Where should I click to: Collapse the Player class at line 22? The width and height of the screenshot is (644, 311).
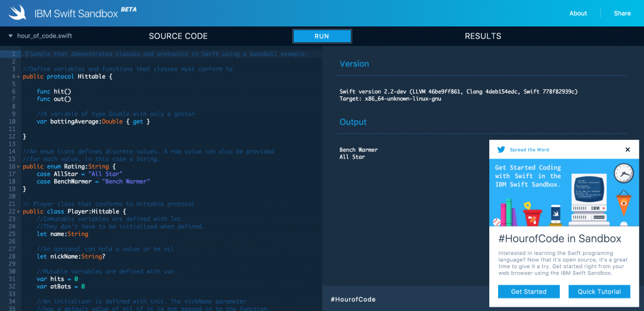18,212
